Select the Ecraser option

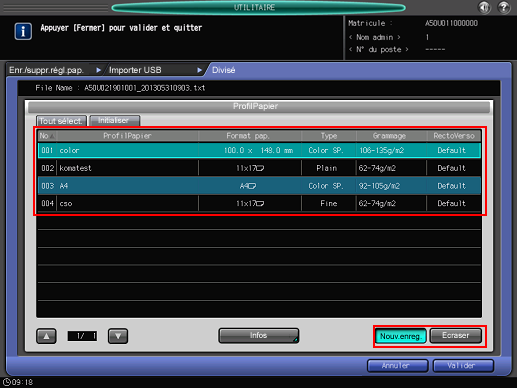456,335
